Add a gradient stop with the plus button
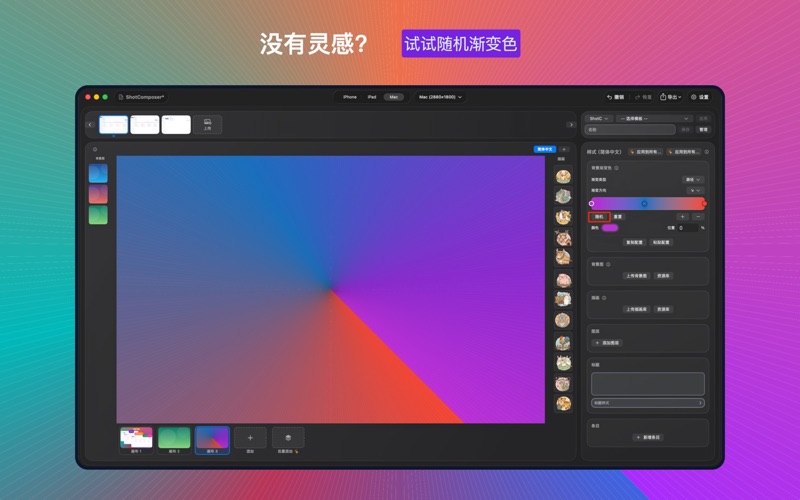Image resolution: width=800 pixels, height=500 pixels. (682, 216)
